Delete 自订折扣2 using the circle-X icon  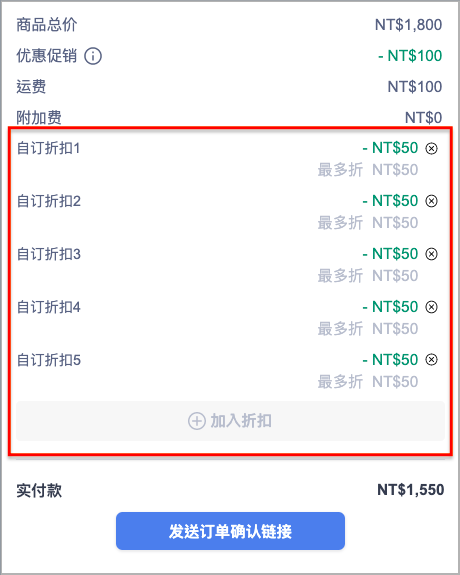tap(431, 201)
